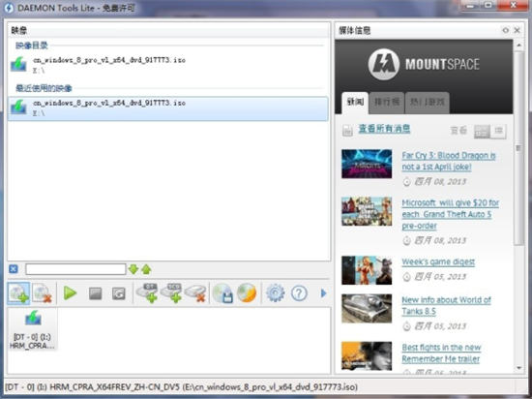Click the Remove Image icon with red X

(x=42, y=293)
